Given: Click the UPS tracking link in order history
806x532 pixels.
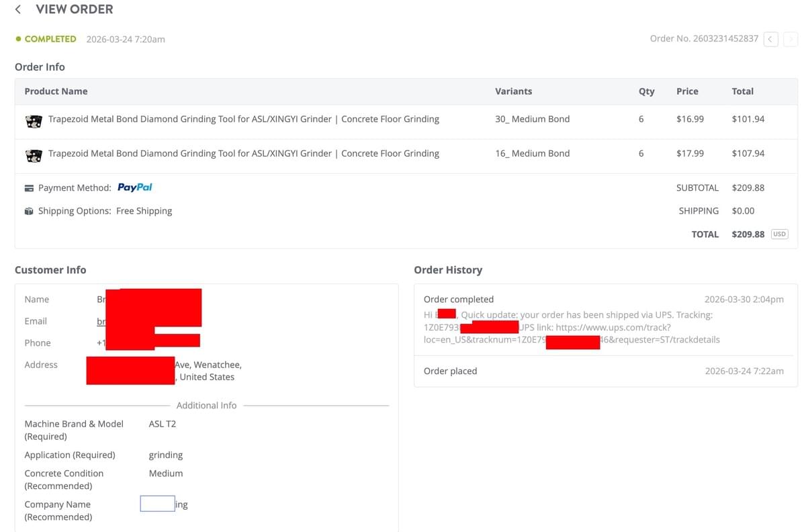Looking at the screenshot, I should (x=571, y=334).
